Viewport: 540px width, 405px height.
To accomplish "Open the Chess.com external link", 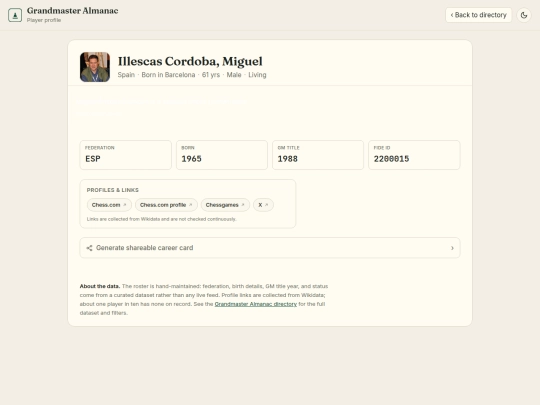I will coord(109,205).
